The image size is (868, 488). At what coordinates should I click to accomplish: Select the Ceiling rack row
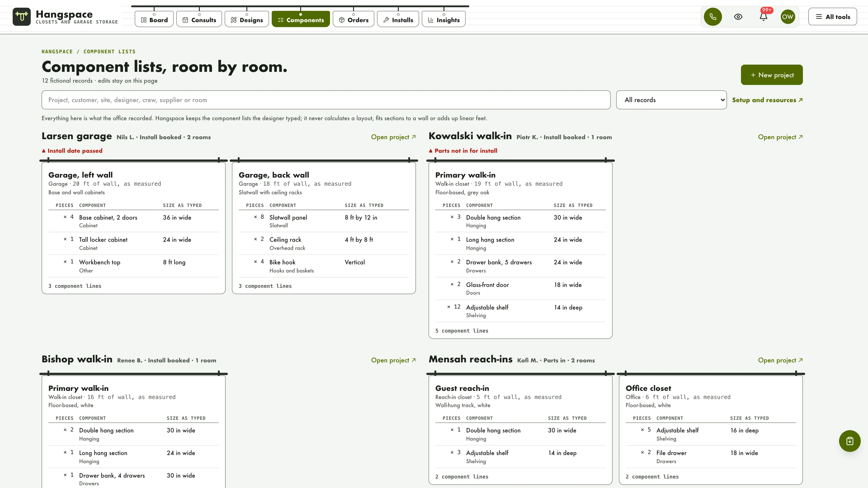point(323,244)
